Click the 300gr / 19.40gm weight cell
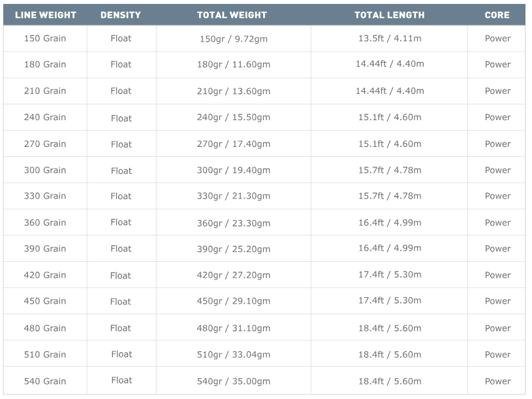The height and width of the screenshot is (399, 532). click(x=234, y=170)
